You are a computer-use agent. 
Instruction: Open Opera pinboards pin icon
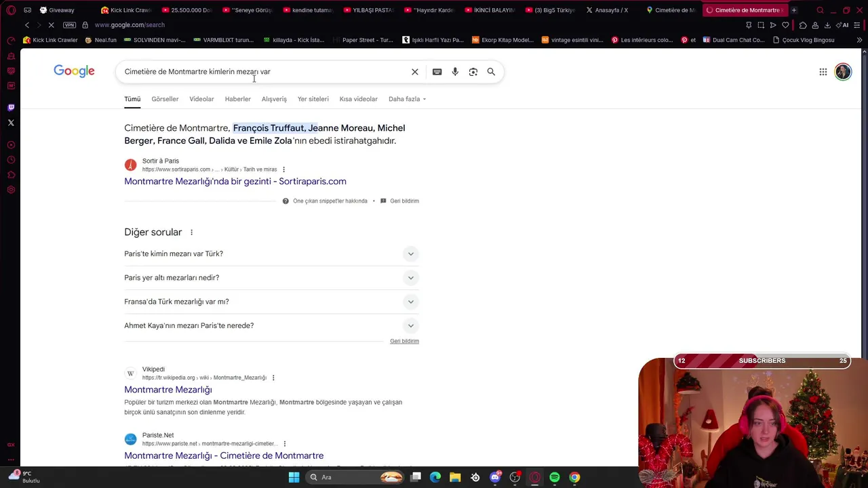click(x=749, y=25)
